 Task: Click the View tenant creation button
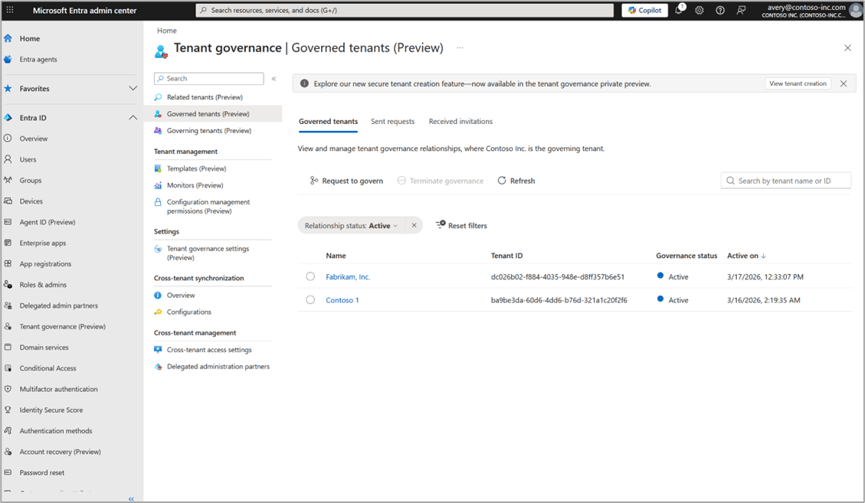point(797,84)
